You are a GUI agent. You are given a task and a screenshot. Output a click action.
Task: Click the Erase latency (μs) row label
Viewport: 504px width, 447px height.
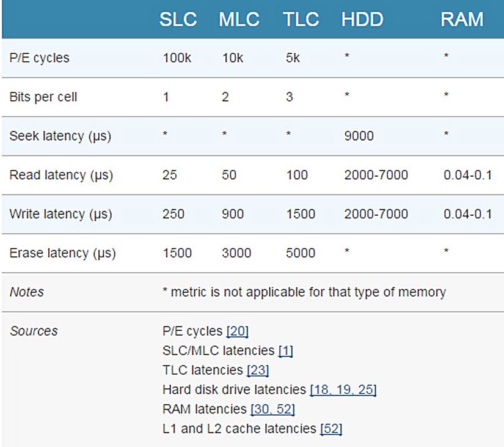click(62, 253)
